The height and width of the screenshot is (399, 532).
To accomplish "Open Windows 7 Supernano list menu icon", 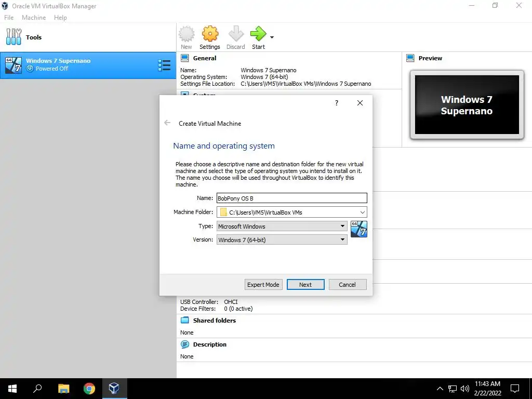I will click(x=164, y=65).
